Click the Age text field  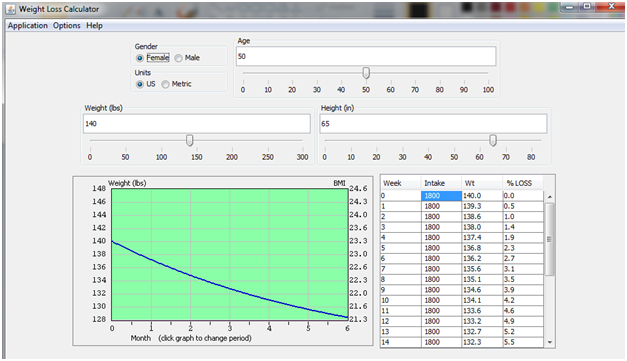366,56
